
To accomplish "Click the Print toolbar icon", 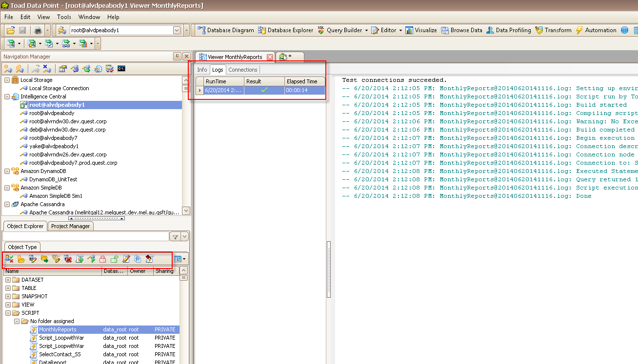I will click(38, 30).
